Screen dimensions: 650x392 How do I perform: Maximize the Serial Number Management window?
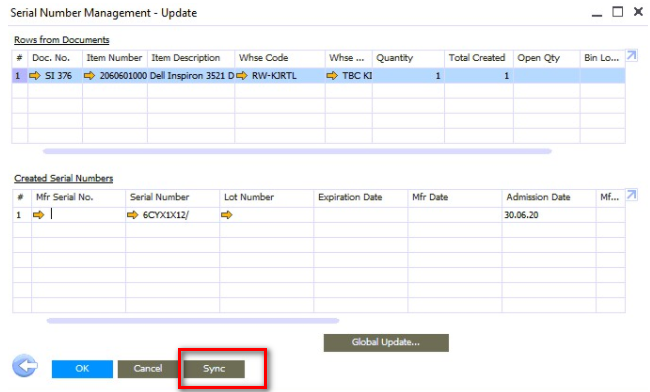(618, 12)
